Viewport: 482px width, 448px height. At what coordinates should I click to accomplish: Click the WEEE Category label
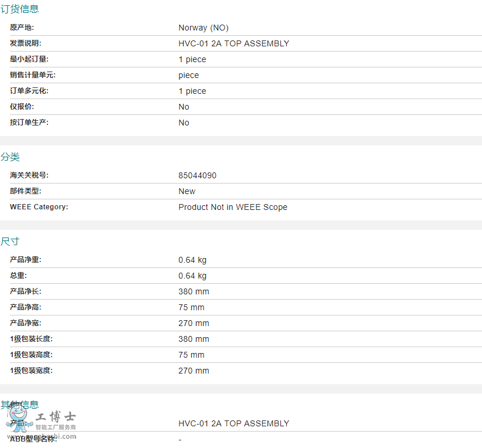point(39,207)
